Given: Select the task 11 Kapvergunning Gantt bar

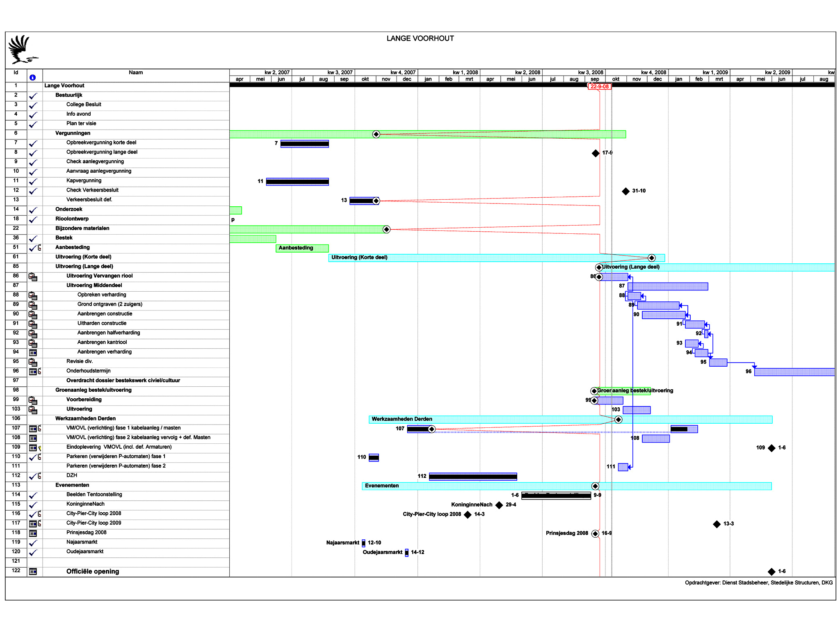Looking at the screenshot, I should 297,181.
